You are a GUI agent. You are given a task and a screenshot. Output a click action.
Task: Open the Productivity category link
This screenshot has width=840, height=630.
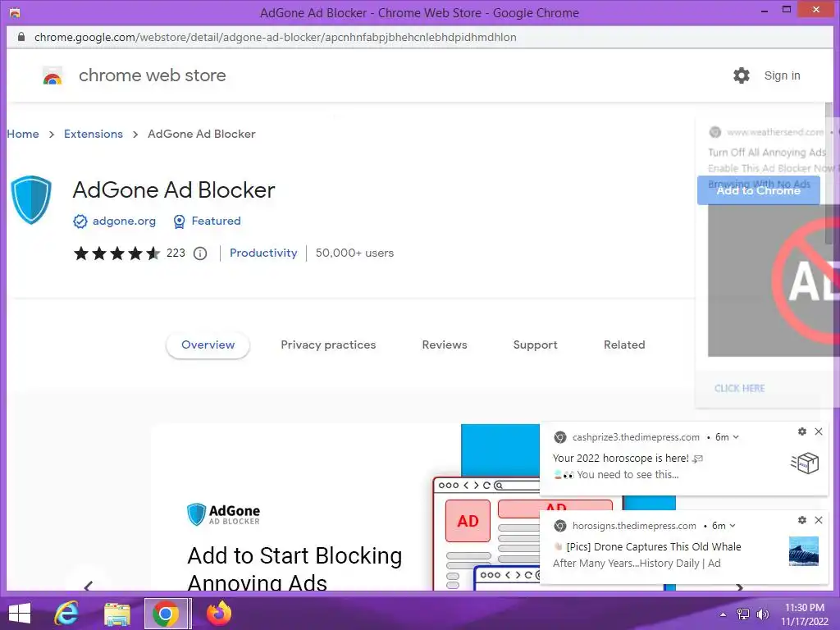[263, 253]
